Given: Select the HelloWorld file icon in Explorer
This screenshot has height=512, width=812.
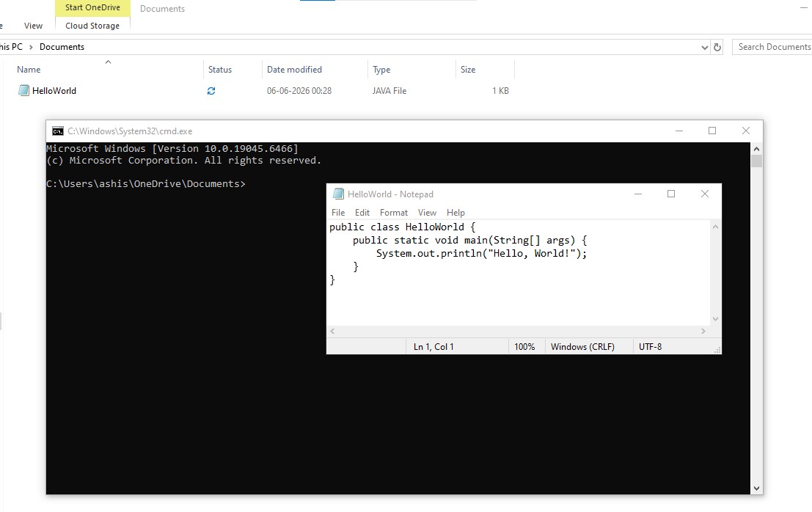Looking at the screenshot, I should (23, 91).
